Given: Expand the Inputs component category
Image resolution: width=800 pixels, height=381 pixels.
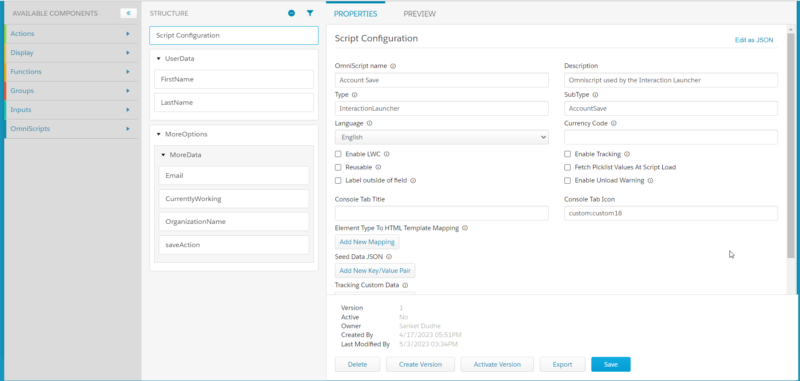Looking at the screenshot, I should pyautogui.click(x=70, y=110).
